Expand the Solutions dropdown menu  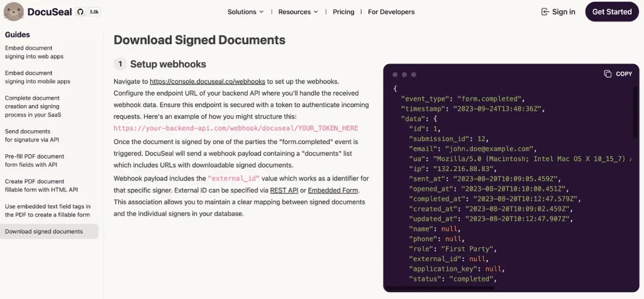click(246, 12)
